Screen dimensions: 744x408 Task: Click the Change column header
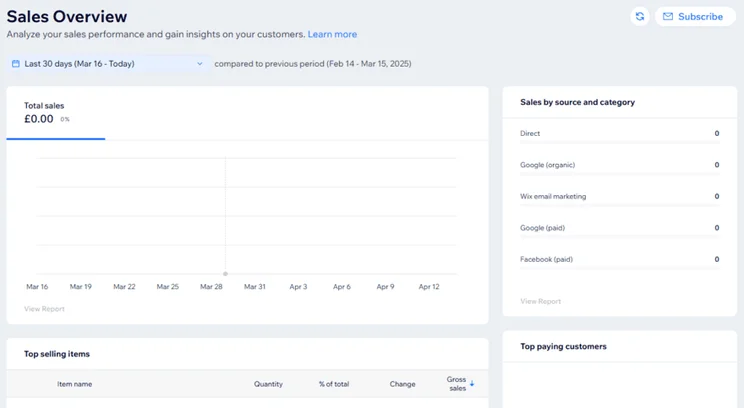click(402, 384)
